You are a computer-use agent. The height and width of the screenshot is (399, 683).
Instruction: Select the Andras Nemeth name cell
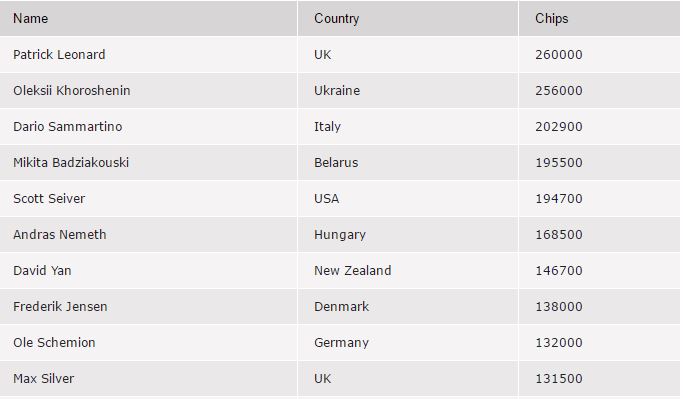148,234
